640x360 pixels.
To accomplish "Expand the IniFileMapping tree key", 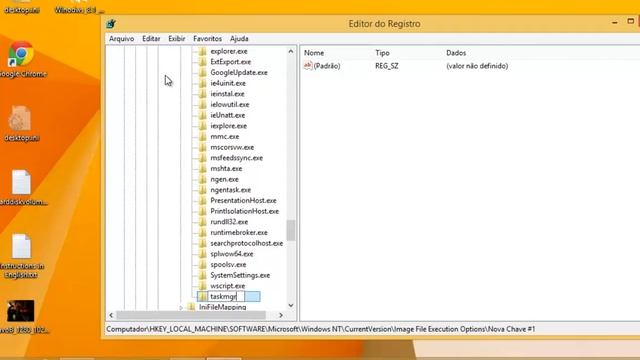I will (181, 307).
